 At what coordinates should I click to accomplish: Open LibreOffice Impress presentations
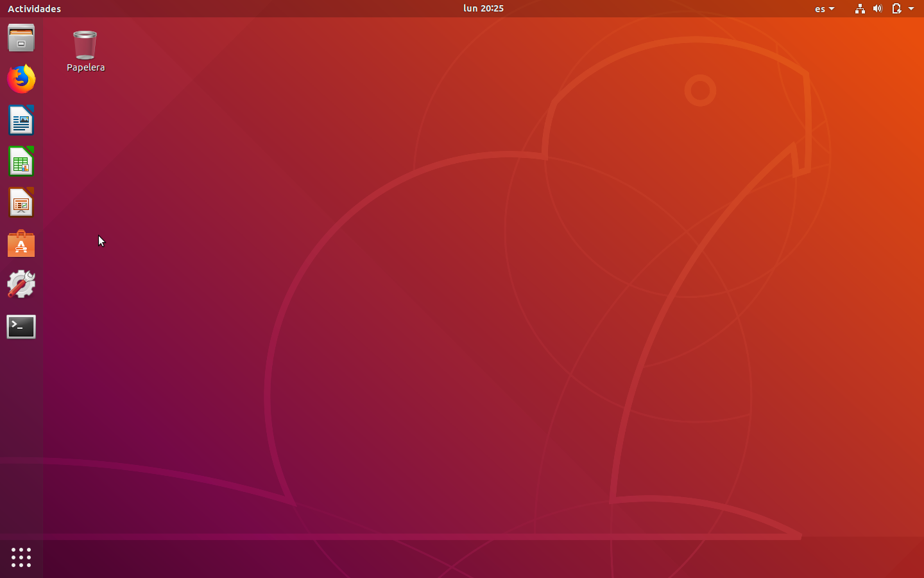coord(21,202)
